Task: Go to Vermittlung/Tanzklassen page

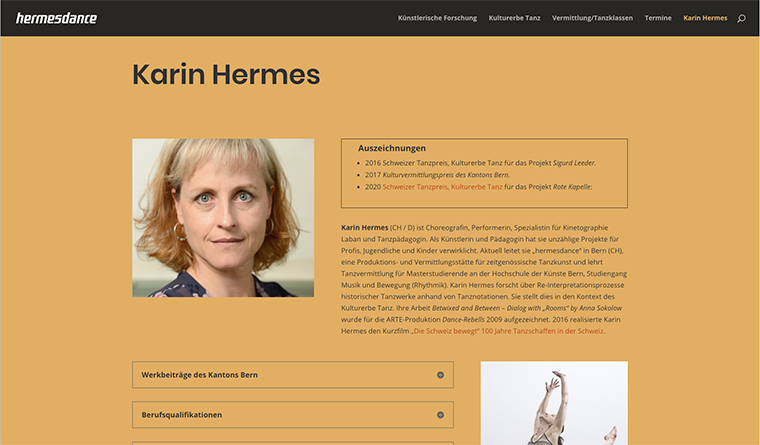Action: [592, 18]
